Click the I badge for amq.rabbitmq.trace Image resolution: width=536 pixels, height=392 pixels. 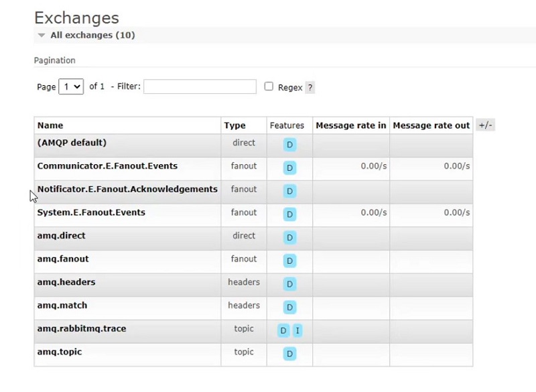[x=297, y=330]
